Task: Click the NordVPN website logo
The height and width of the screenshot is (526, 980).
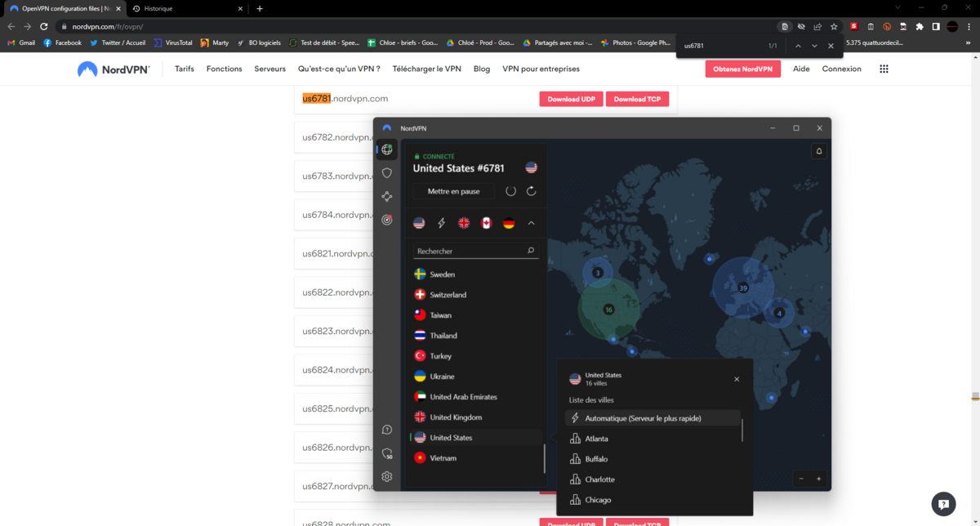Action: (114, 69)
